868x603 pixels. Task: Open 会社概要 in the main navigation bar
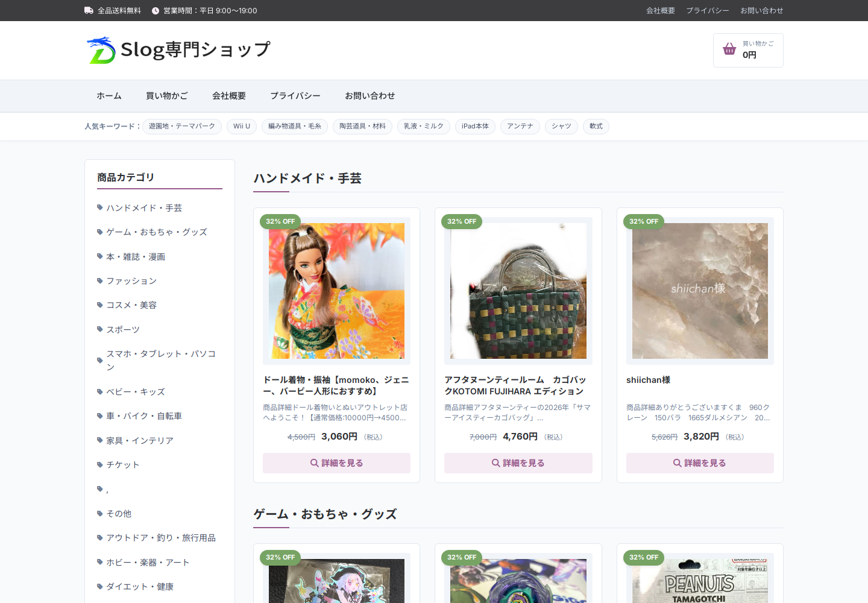click(x=229, y=96)
